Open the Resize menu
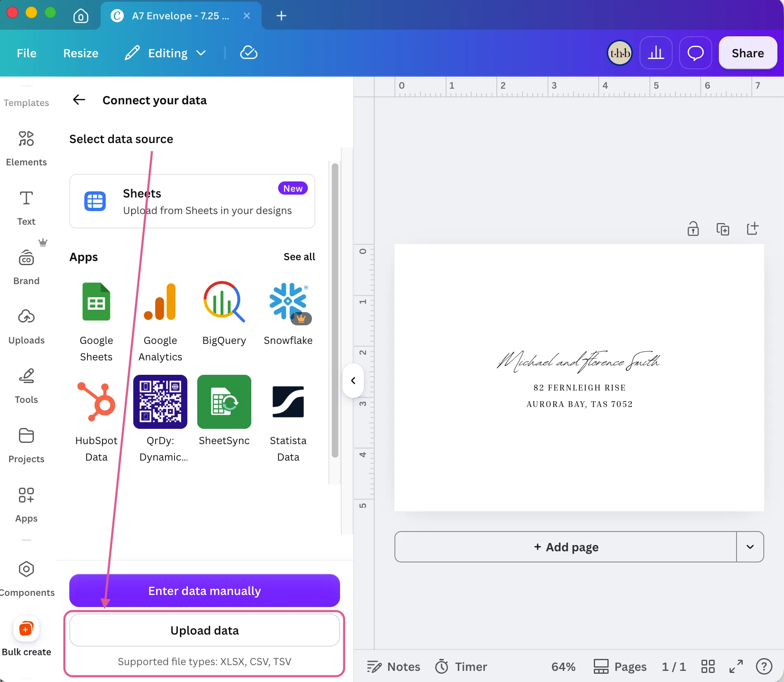Viewport: 784px width, 682px height. pyautogui.click(x=80, y=53)
